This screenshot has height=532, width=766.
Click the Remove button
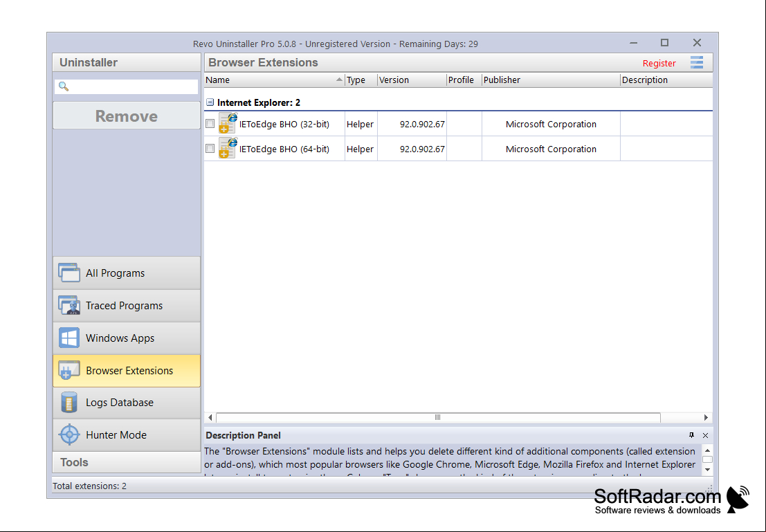coord(127,116)
